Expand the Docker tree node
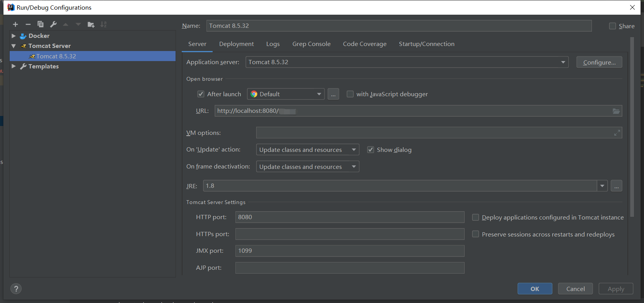This screenshot has height=303, width=644. pos(14,36)
